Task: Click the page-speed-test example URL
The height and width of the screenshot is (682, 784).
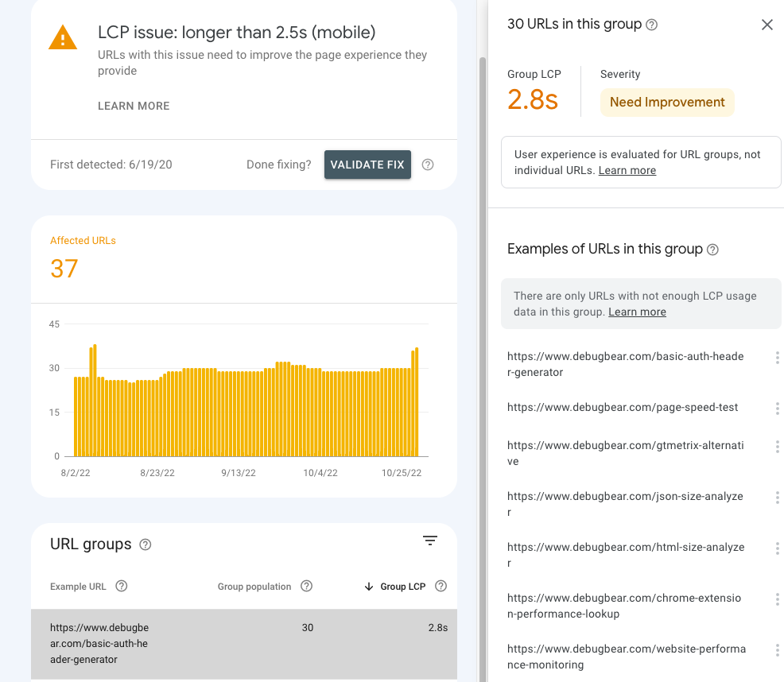Action: pyautogui.click(x=623, y=407)
